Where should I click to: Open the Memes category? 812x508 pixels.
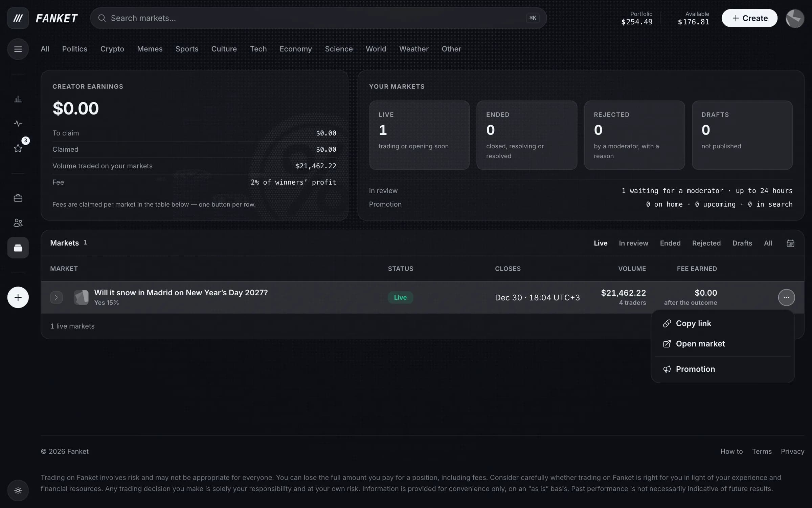(x=150, y=49)
